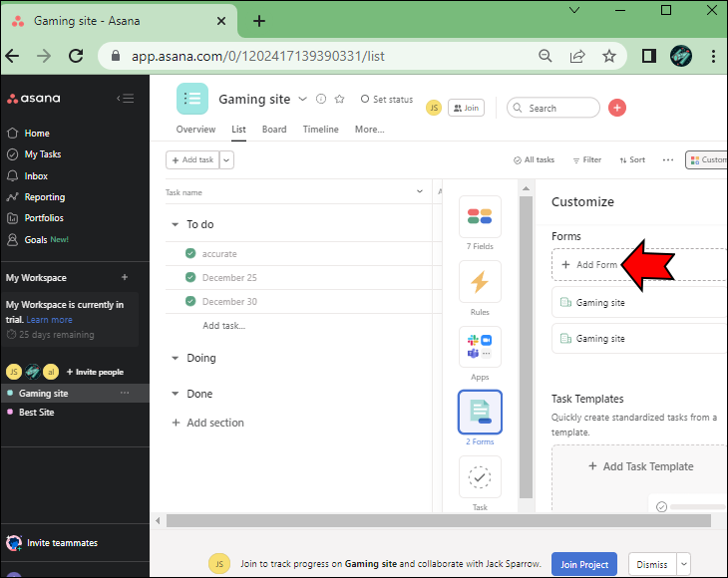Click the Gaming site project color dot

click(x=10, y=393)
